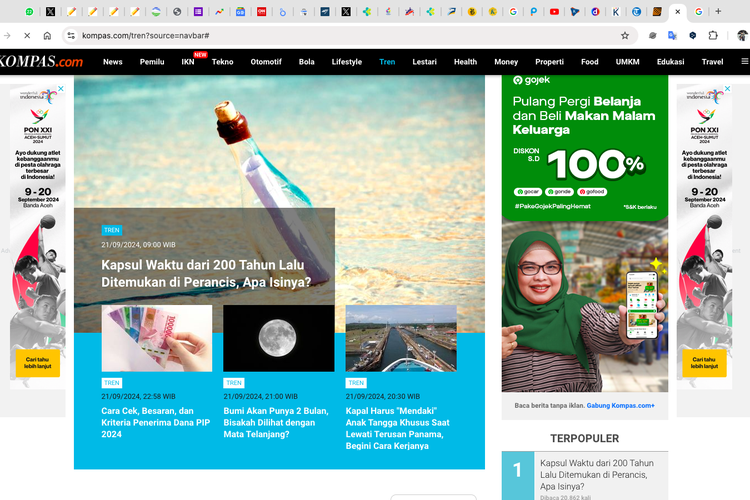Click the Panama canal ship thumbnail
Screen dimensions: 750x500
(x=400, y=338)
